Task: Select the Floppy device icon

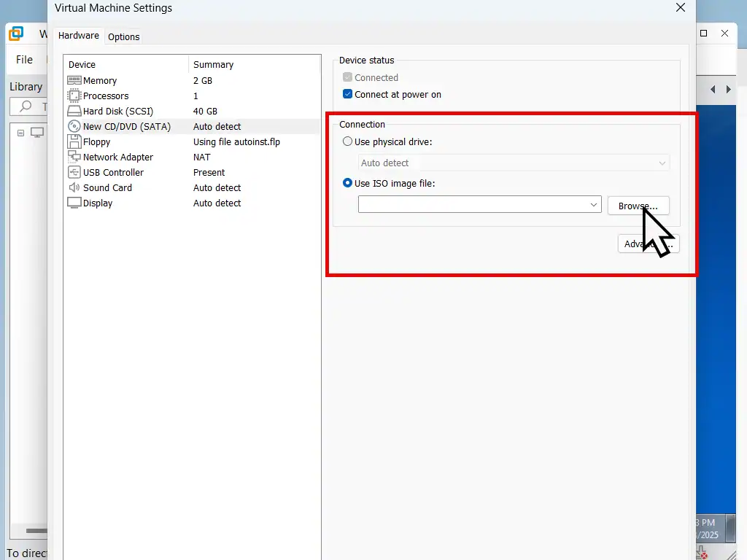Action: click(x=74, y=141)
